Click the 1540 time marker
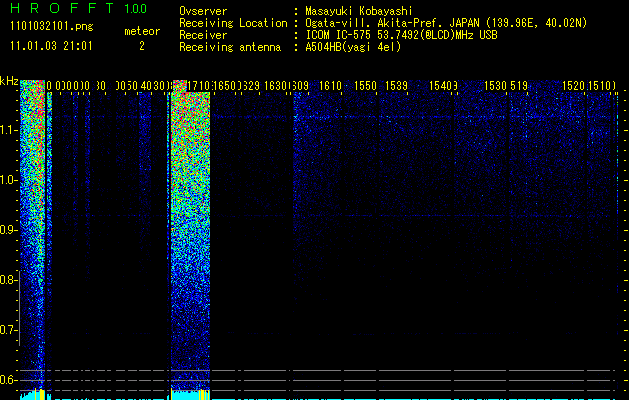 pyautogui.click(x=441, y=86)
